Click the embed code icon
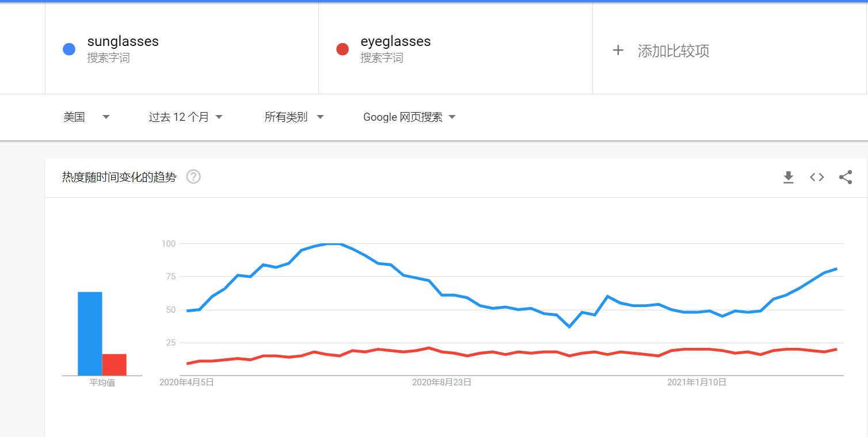Screen dimensions: 868x437 tap(817, 177)
